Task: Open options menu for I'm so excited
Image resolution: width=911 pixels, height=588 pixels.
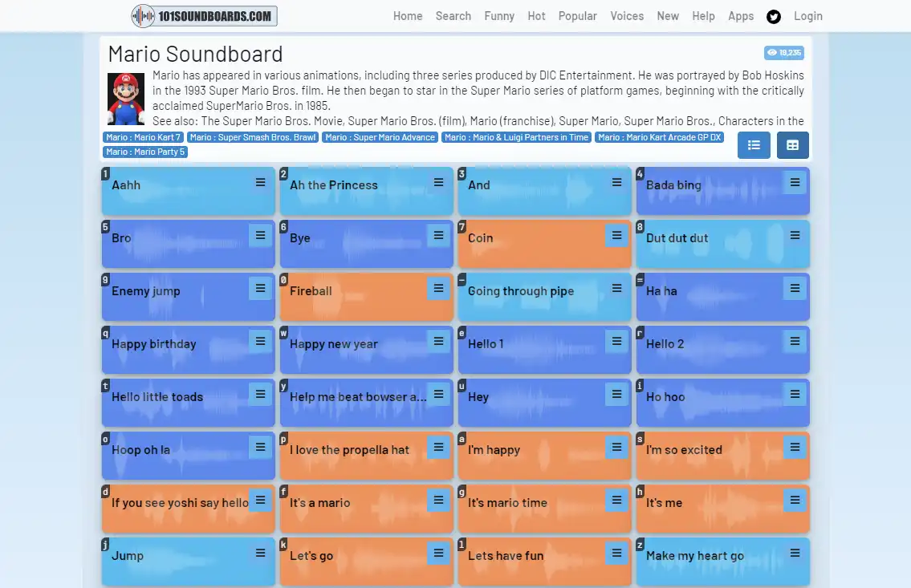Action: click(x=795, y=447)
